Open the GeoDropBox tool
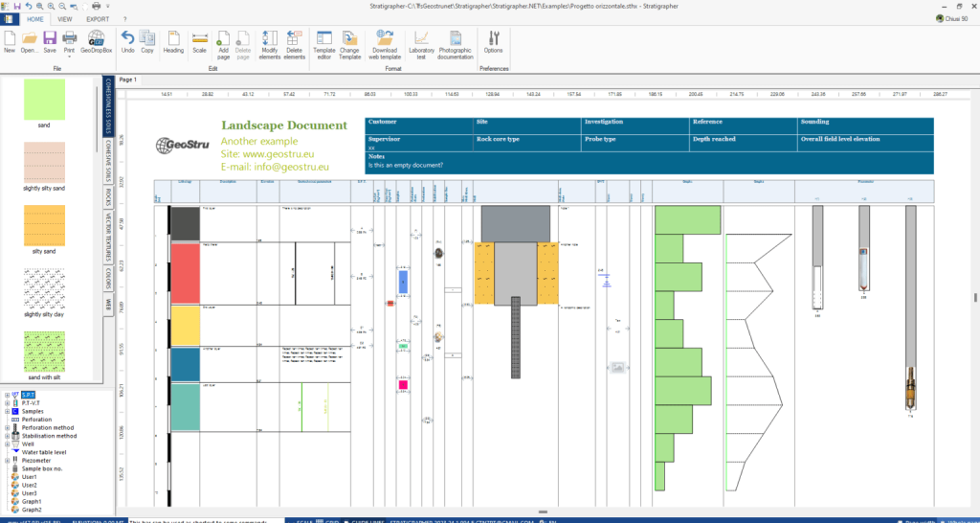Screen dimensions: 980x523 click(96, 41)
